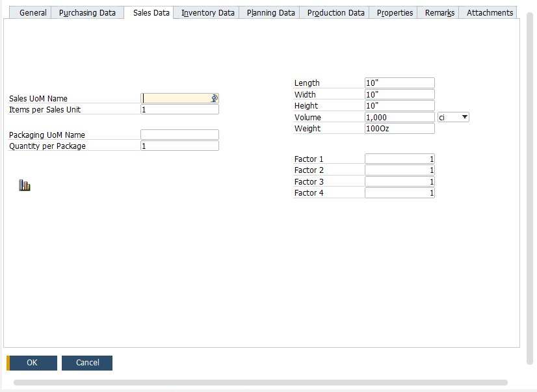The height and width of the screenshot is (392, 537).
Task: Switch to the Remarks tab
Action: [x=438, y=12]
